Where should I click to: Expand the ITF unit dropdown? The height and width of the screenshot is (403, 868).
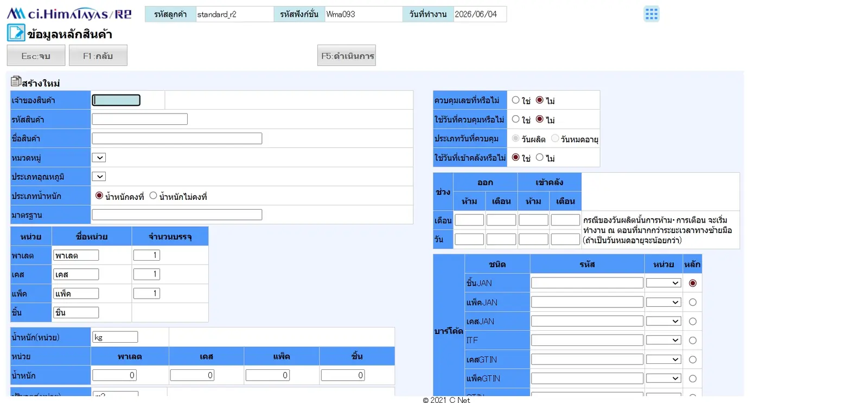point(663,340)
